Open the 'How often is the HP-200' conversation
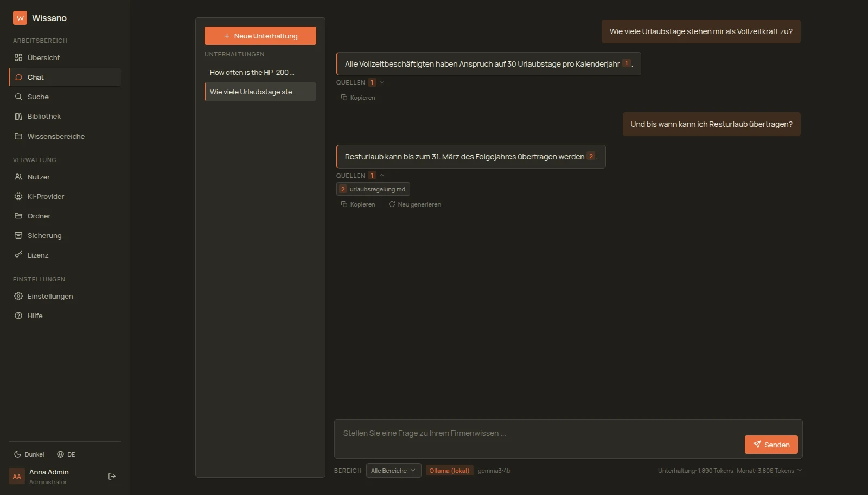 [x=260, y=72]
